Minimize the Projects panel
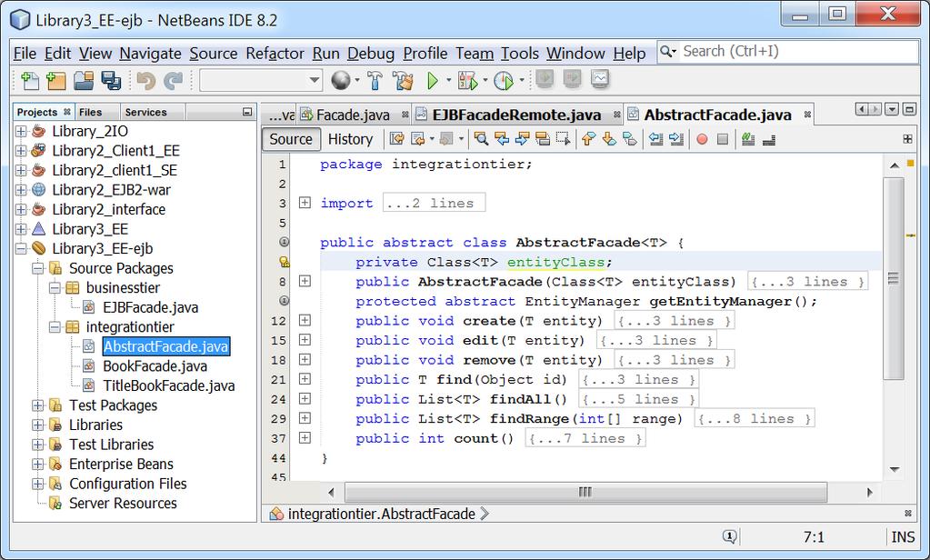This screenshot has width=930, height=560. (247, 112)
